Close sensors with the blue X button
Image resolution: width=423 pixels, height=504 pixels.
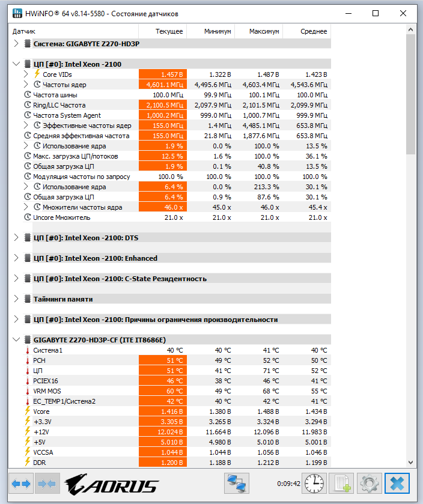[x=397, y=483]
